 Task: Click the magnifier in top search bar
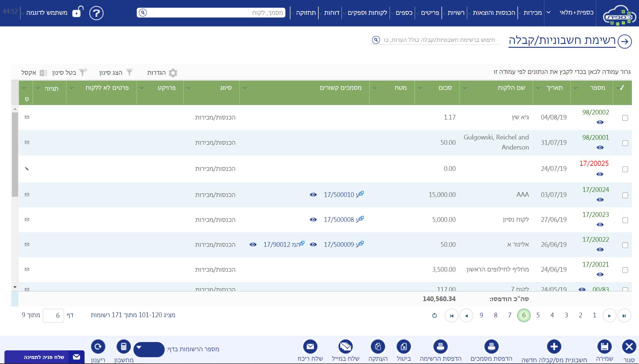coord(143,12)
